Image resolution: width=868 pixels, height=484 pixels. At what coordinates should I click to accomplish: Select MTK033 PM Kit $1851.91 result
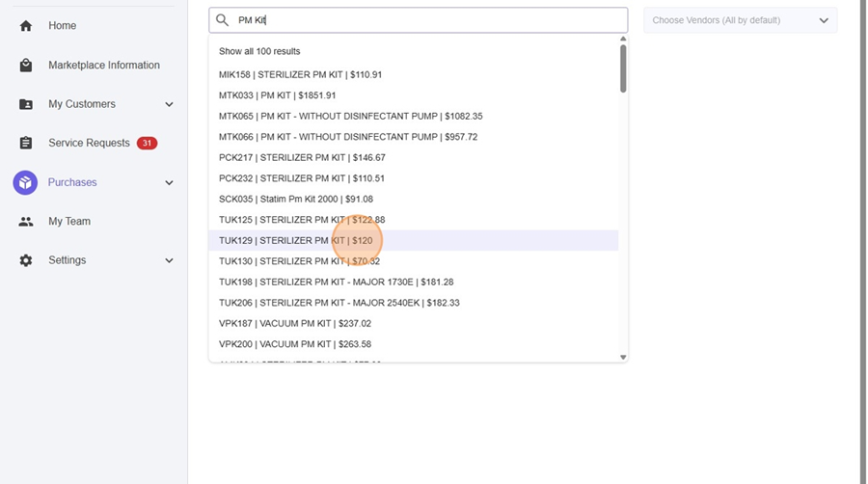click(277, 95)
